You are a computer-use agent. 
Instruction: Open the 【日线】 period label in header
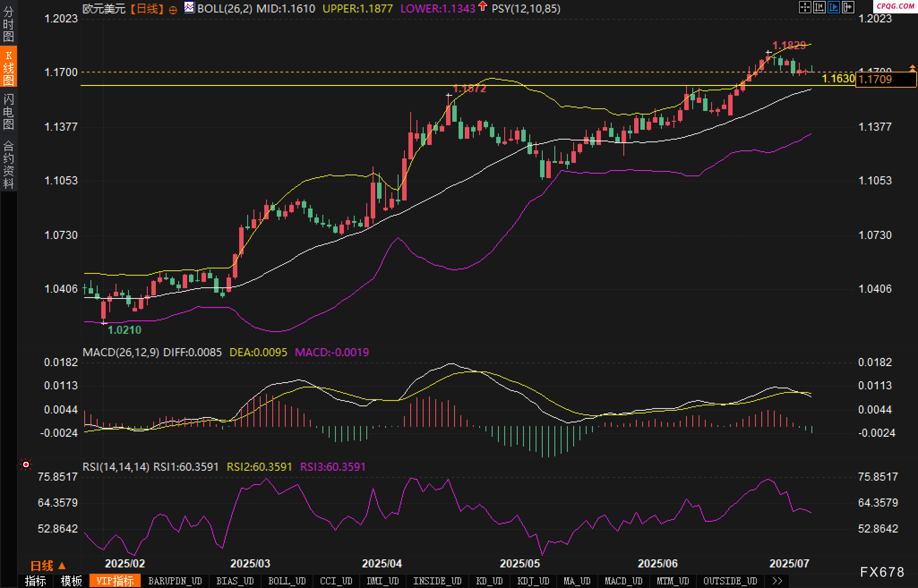(x=147, y=9)
